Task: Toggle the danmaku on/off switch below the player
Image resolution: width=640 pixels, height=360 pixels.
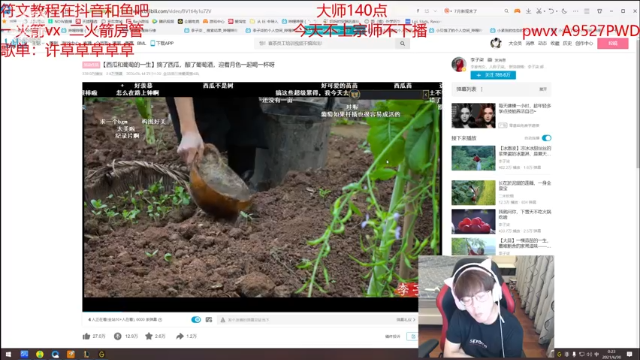Action: pos(196,320)
